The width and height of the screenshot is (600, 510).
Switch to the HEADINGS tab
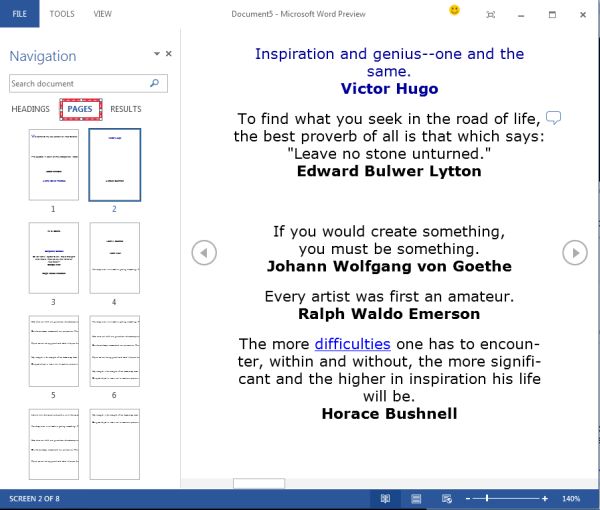(x=31, y=109)
